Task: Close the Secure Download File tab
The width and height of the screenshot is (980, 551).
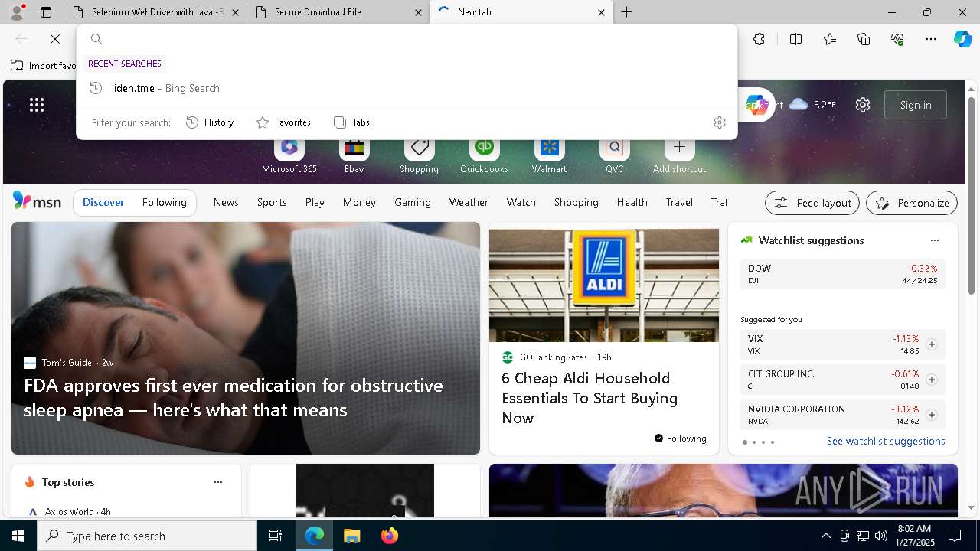Action: 418,12
